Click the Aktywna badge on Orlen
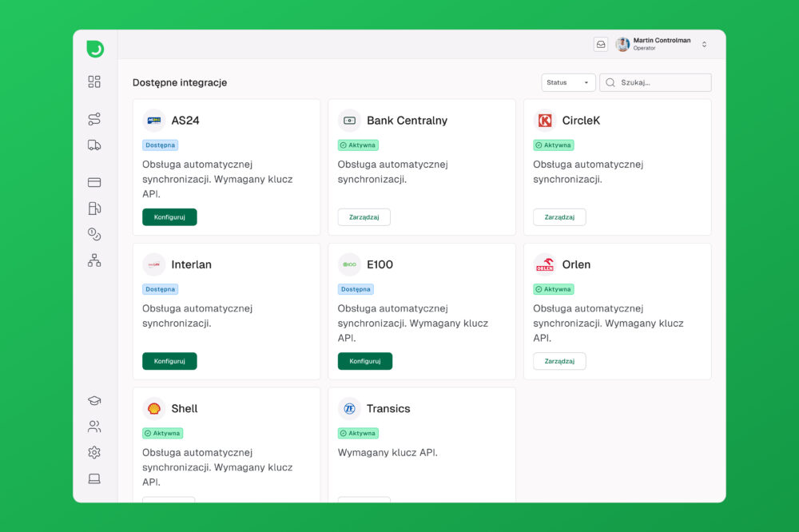The image size is (799, 532). [554, 289]
